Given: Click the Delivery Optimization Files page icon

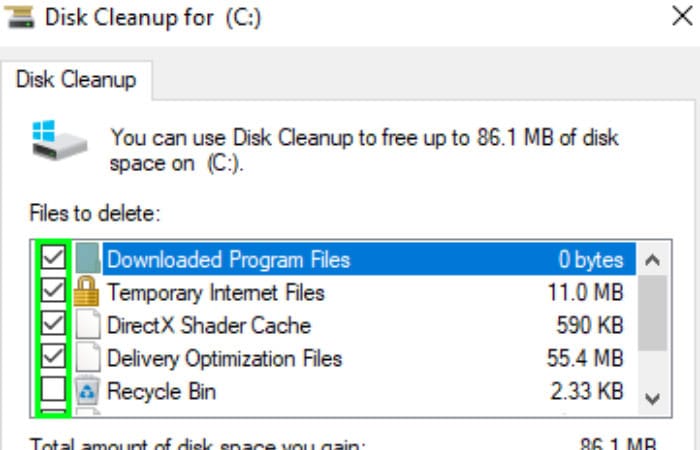Looking at the screenshot, I should point(88,357).
